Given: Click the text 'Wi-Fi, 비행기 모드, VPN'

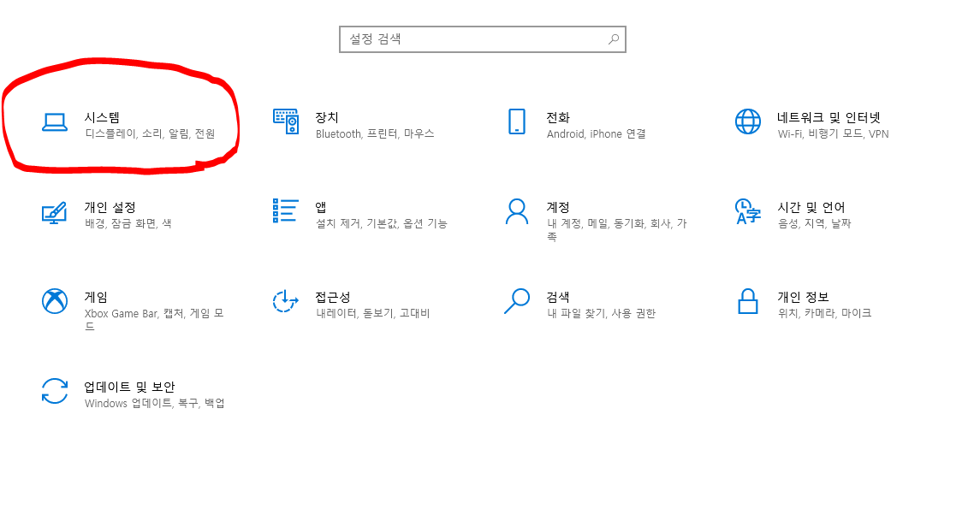Looking at the screenshot, I should pos(833,133).
